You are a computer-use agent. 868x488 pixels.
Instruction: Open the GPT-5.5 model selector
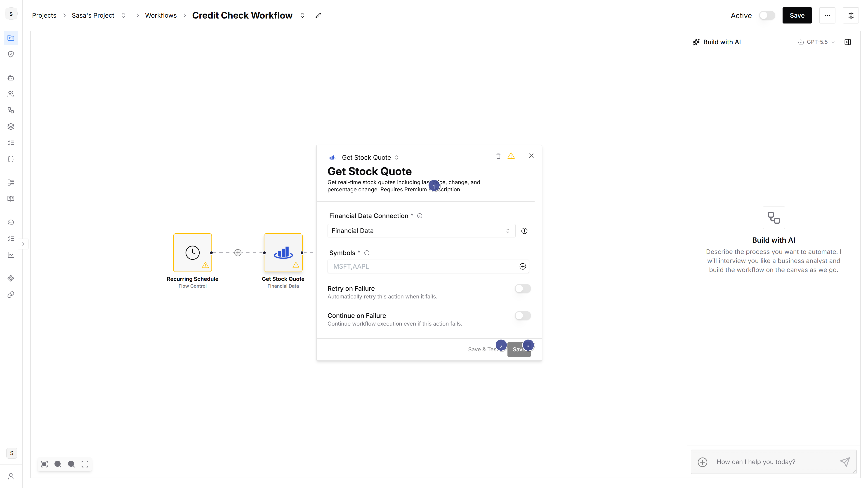(x=817, y=42)
